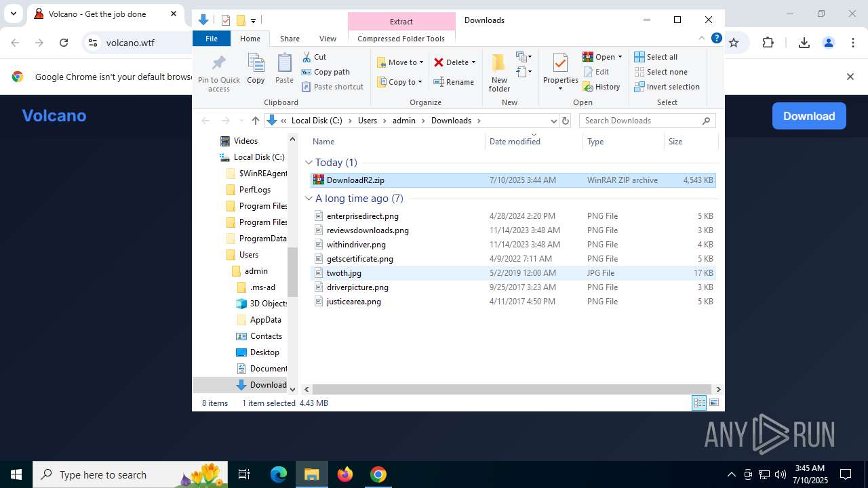The width and height of the screenshot is (868, 488).
Task: Pin the folder to Quick access
Action: pyautogui.click(x=218, y=73)
